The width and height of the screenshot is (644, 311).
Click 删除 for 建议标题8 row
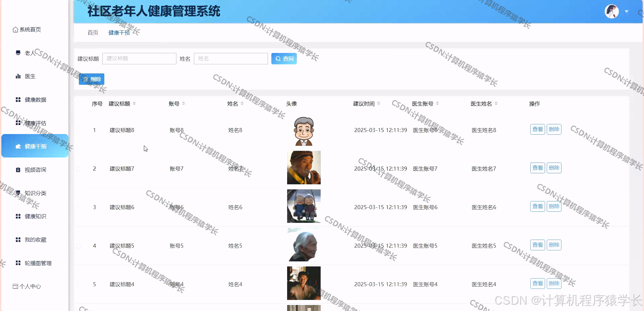coord(554,129)
